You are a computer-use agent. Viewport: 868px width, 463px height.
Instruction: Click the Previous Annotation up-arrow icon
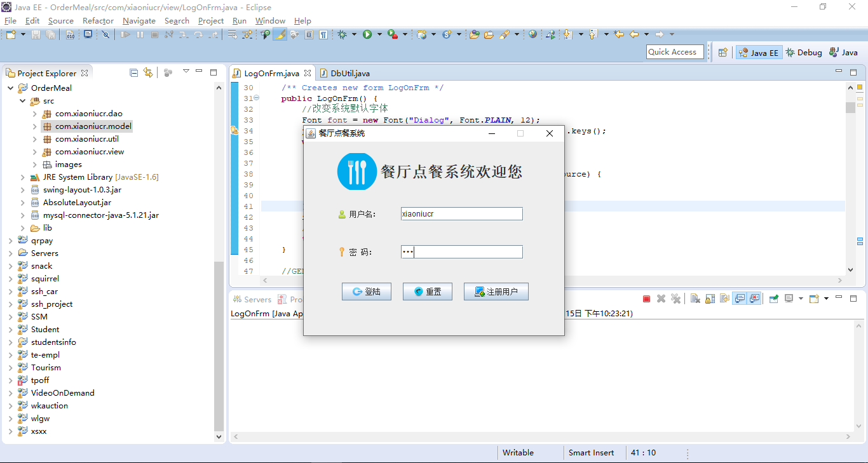(x=592, y=34)
